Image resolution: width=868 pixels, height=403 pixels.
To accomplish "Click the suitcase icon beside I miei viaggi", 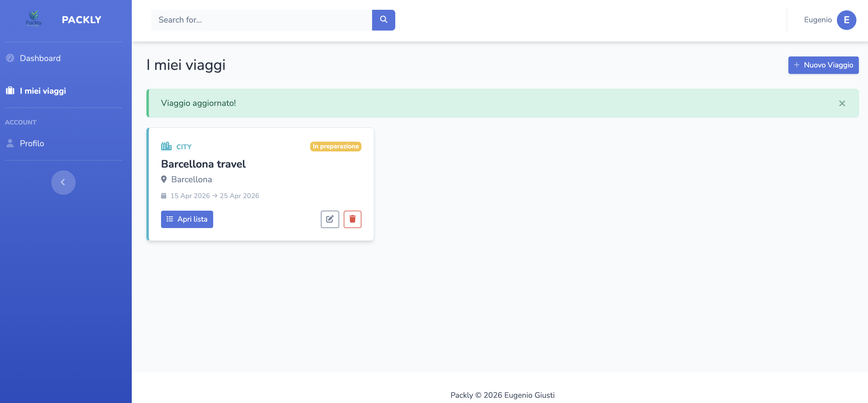I will (10, 90).
